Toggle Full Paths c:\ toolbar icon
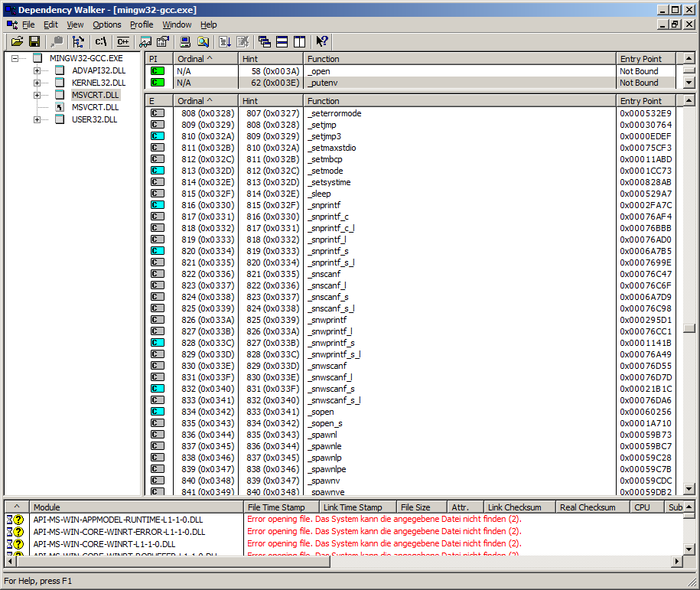Image resolution: width=700 pixels, height=590 pixels. (100, 41)
